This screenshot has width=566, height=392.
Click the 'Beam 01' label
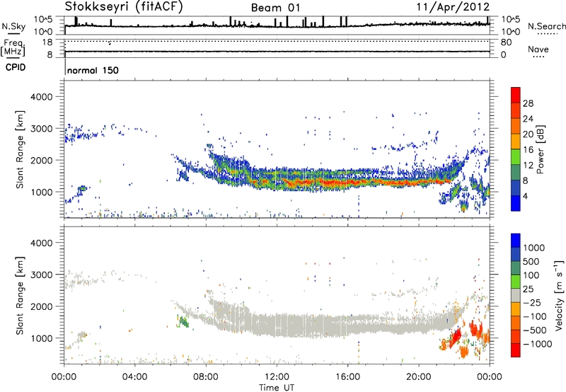[x=275, y=8]
